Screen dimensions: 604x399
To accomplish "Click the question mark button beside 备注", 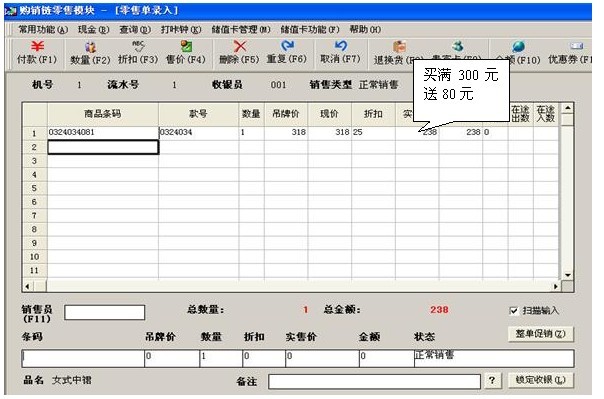I will click(492, 381).
